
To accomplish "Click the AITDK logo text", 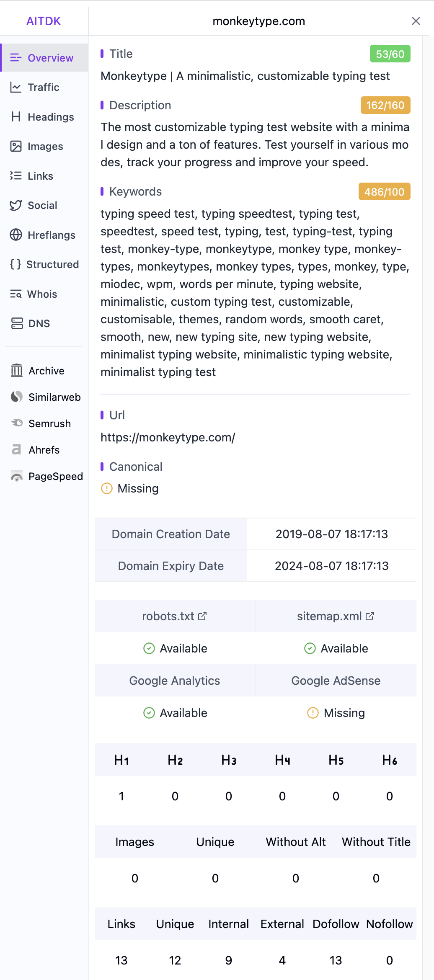I will (x=44, y=21).
